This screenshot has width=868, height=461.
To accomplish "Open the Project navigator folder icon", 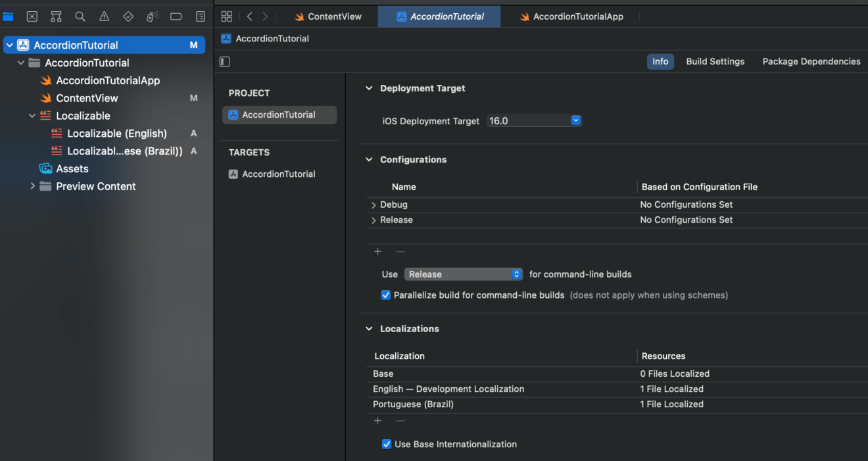I will 8,16.
